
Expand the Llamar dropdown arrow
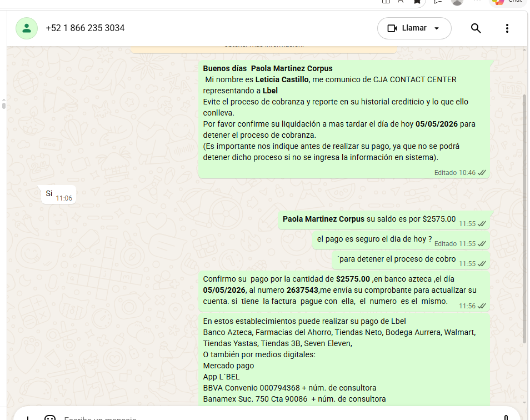[x=437, y=28]
